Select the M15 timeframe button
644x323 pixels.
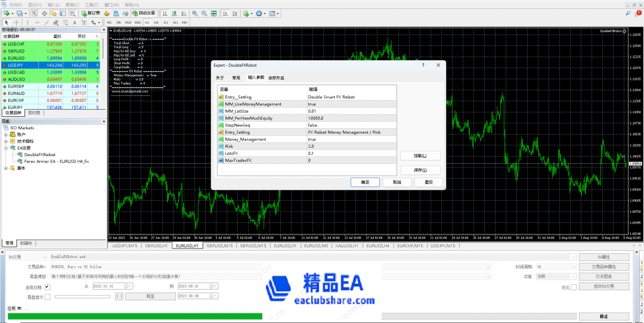pyautogui.click(x=128, y=22)
